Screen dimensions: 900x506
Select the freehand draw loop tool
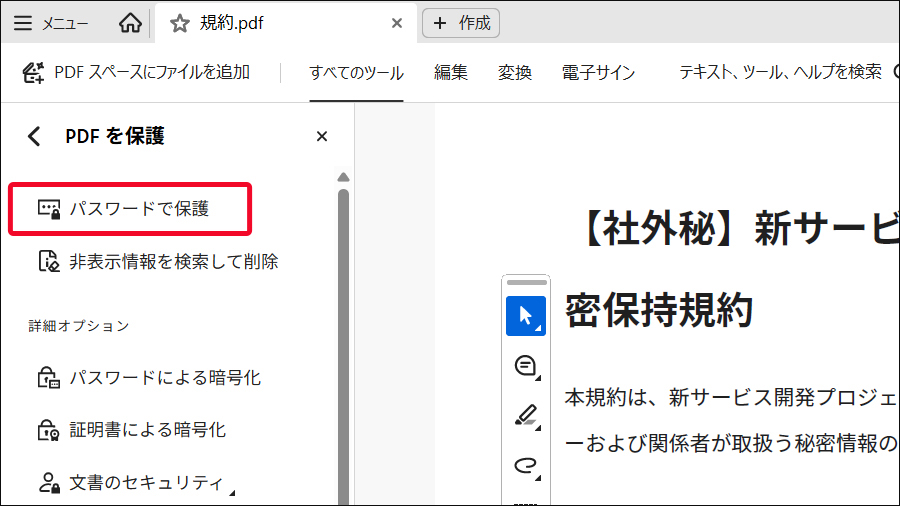(526, 465)
